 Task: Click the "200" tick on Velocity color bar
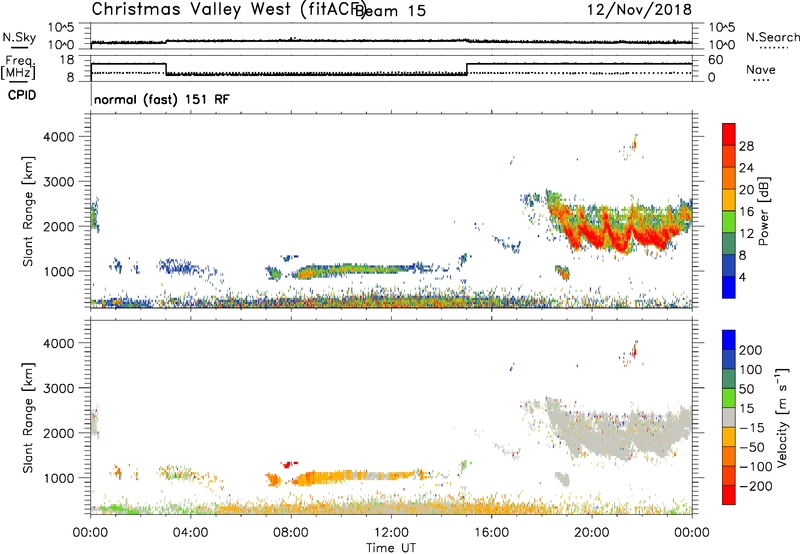coord(751,350)
